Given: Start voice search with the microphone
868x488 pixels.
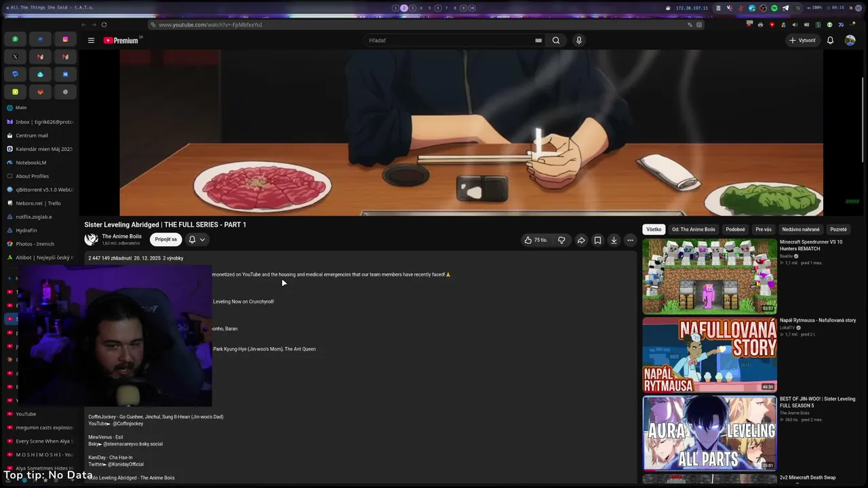Looking at the screenshot, I should 579,41.
